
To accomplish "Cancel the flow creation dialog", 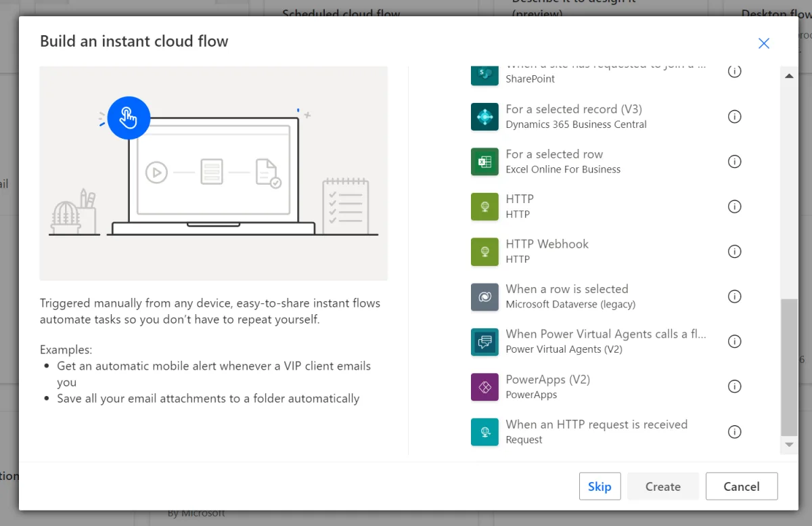I will point(742,486).
